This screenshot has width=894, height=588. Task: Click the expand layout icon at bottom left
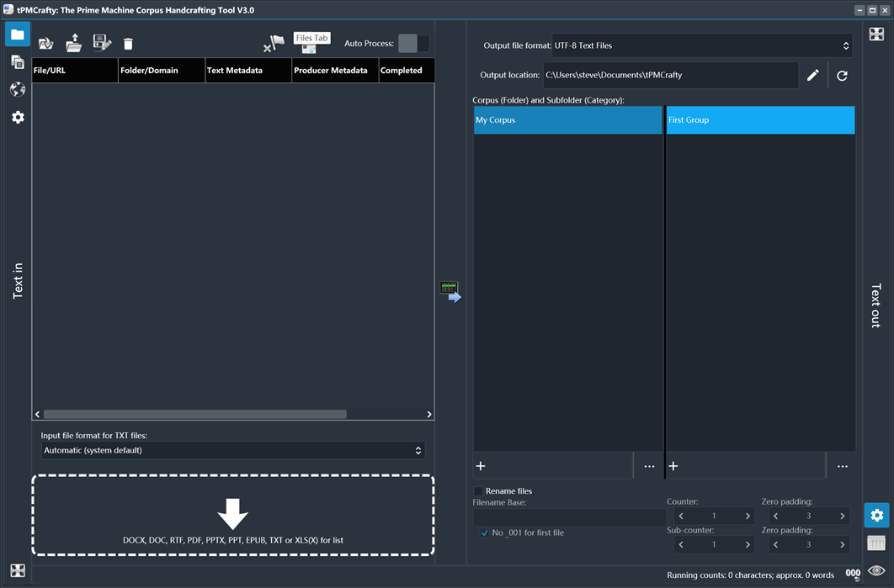click(x=18, y=570)
